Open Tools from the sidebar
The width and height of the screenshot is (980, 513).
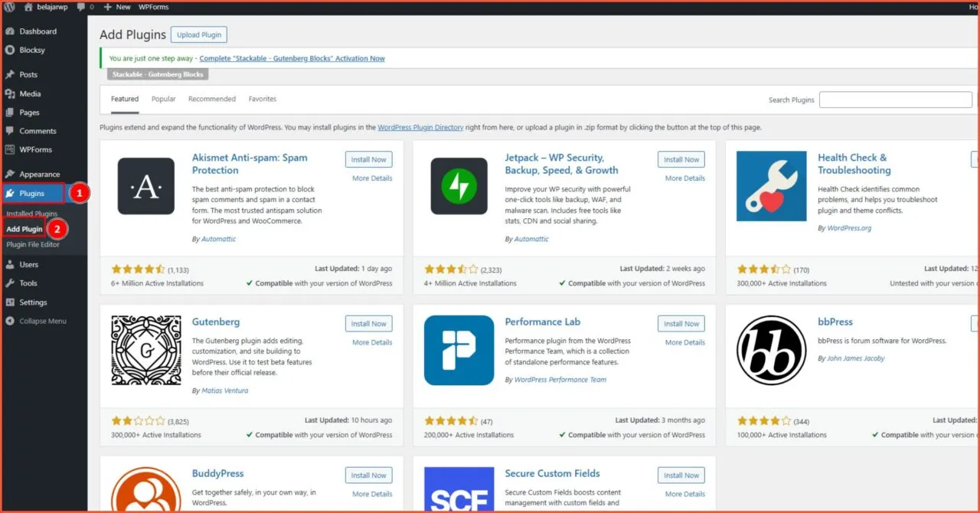click(x=30, y=283)
